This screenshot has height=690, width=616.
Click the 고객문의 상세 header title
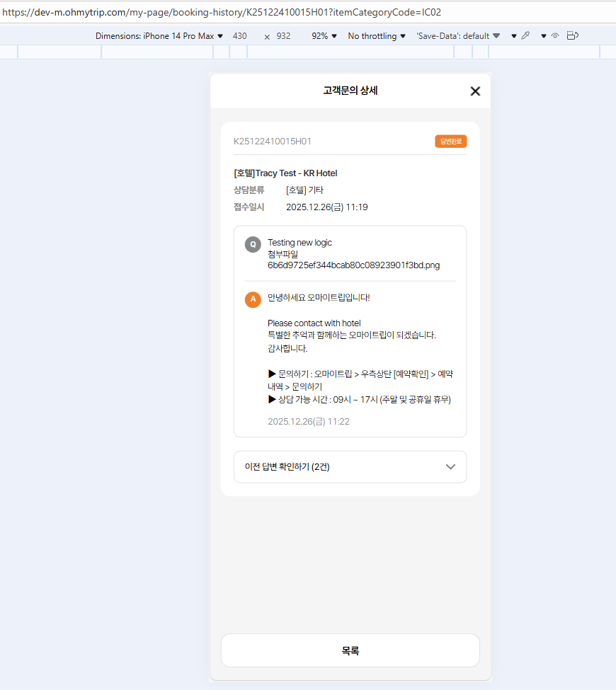click(350, 91)
